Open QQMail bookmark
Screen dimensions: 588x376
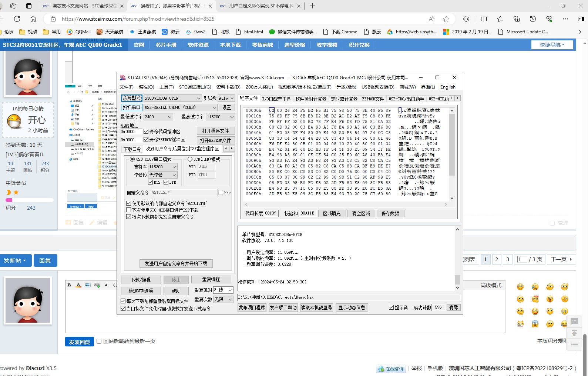78,32
